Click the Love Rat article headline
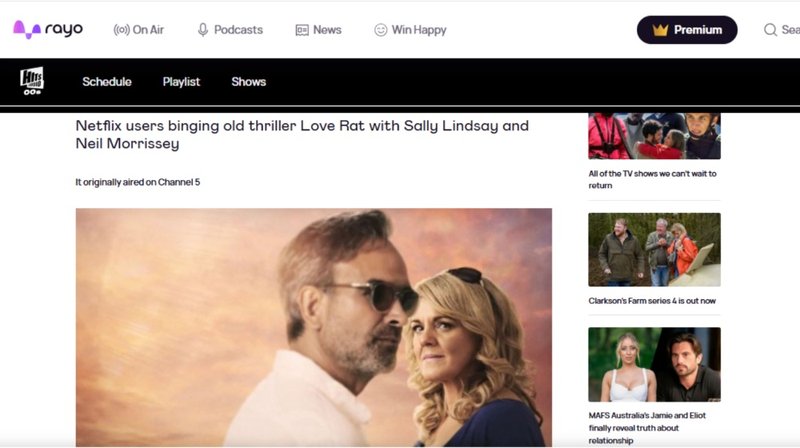The image size is (800, 448). pyautogui.click(x=302, y=134)
